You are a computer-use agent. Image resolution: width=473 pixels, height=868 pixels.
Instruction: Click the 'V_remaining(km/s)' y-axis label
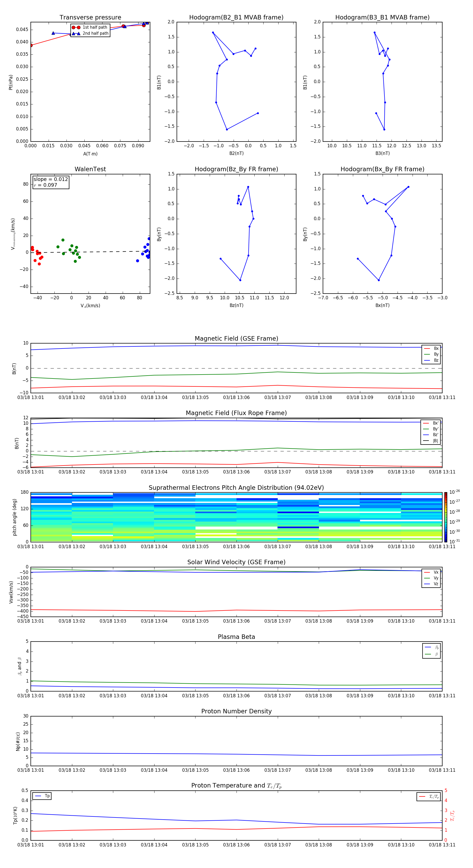pos(13,234)
